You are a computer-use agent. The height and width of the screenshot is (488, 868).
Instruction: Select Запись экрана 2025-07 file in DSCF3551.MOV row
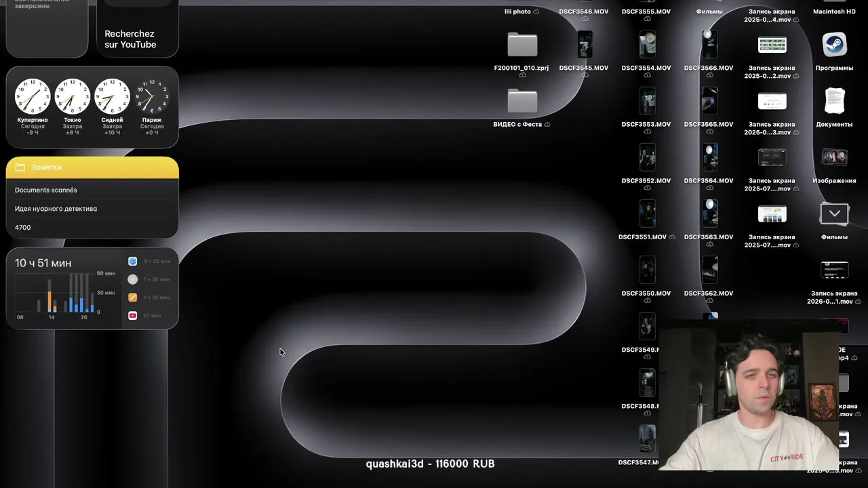tap(772, 214)
